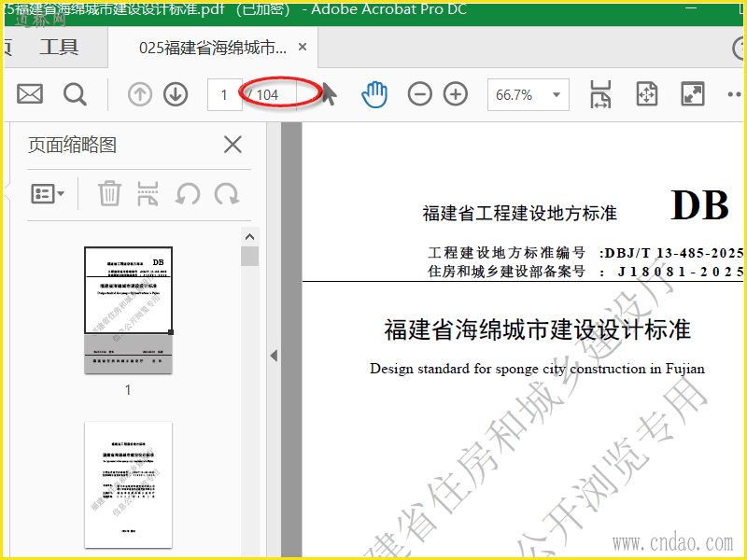
Task: Open the magnifier search tool
Action: pyautogui.click(x=75, y=94)
